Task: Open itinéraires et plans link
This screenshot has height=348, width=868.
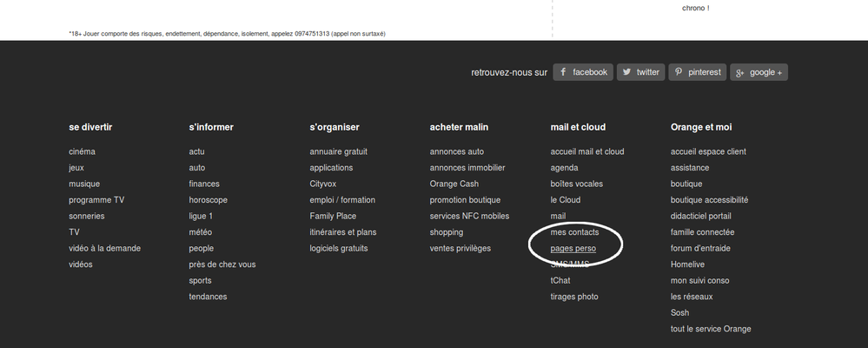Action: pos(343,232)
